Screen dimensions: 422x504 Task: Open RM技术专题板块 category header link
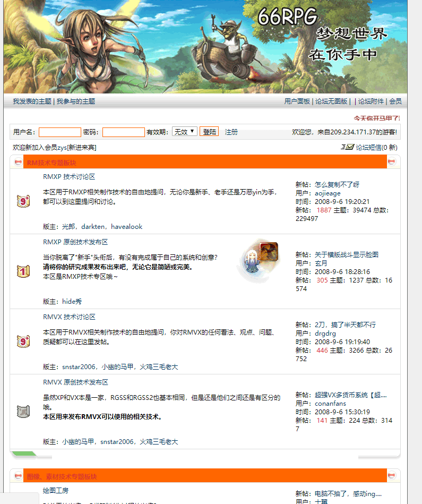(51, 163)
